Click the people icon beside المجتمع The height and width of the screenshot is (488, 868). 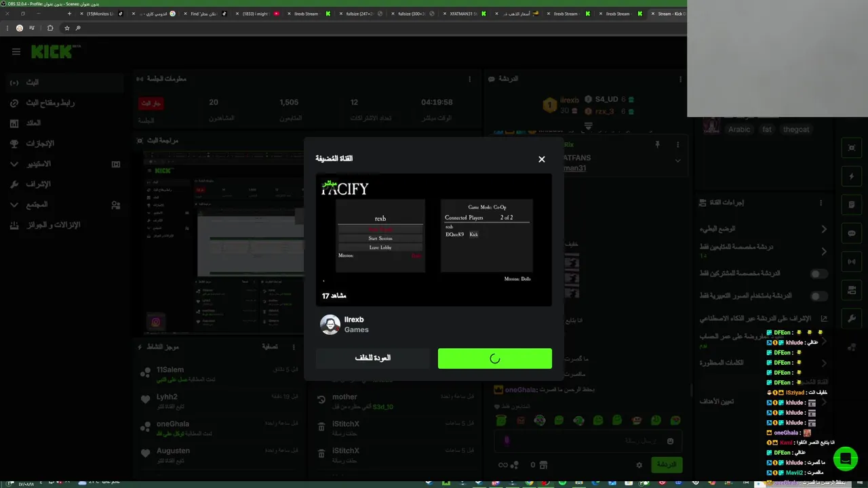click(116, 205)
